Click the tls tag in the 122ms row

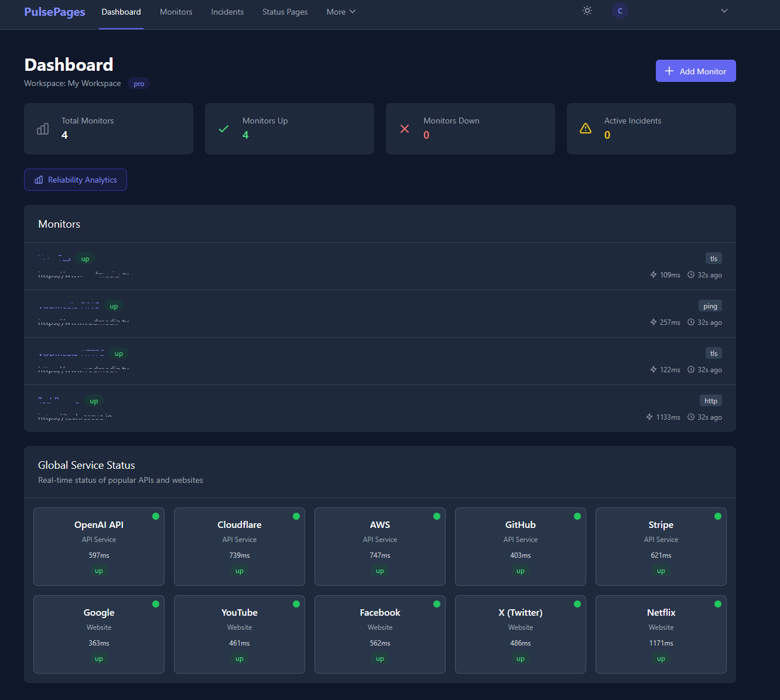tap(714, 354)
